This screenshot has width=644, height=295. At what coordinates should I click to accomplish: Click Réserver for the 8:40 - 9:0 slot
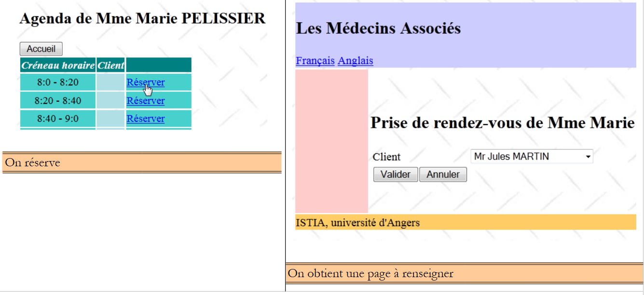(x=145, y=119)
